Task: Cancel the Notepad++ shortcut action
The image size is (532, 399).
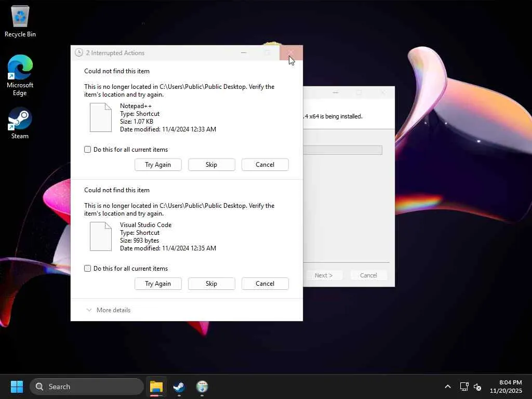Action: [x=265, y=165]
